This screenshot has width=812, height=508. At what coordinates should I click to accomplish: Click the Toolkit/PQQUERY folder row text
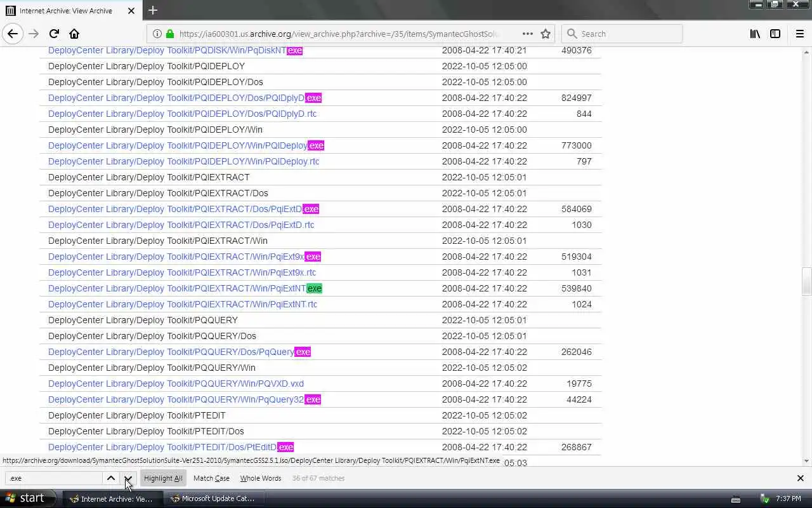pos(143,320)
